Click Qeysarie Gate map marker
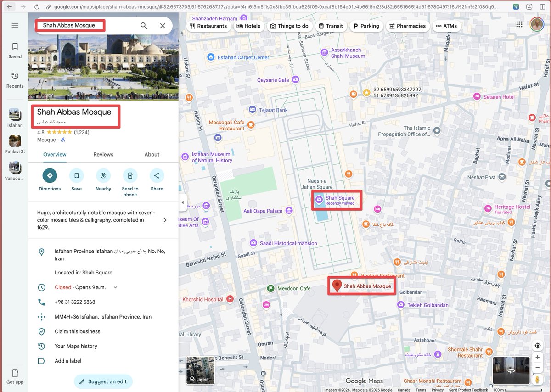 tap(296, 80)
